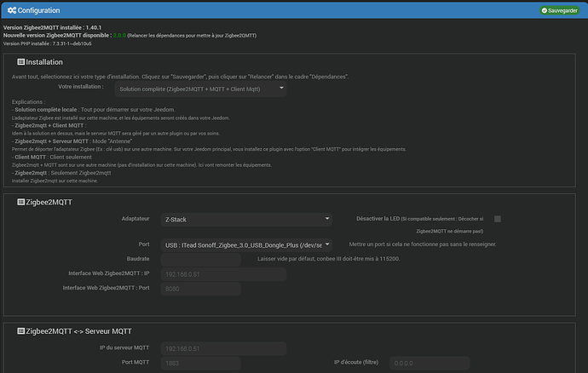This screenshot has height=373, width=588.
Task: Click the green 2.0.0 version number
Action: click(x=119, y=35)
